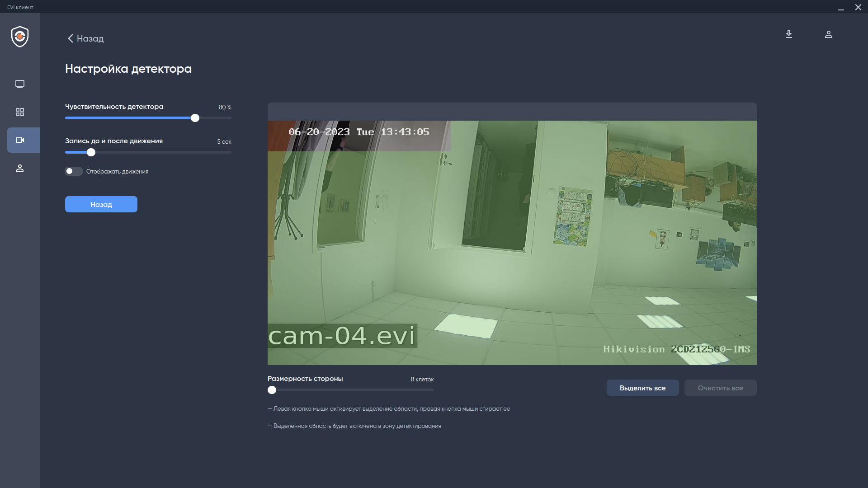Select the camera section sidebar icon
Screen dimensions: 868x488
coord(20,140)
